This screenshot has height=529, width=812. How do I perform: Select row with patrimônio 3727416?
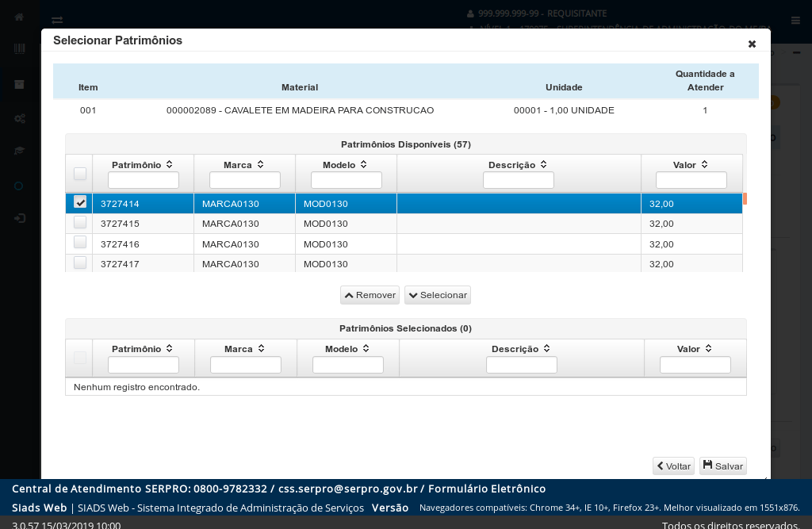pyautogui.click(x=404, y=244)
